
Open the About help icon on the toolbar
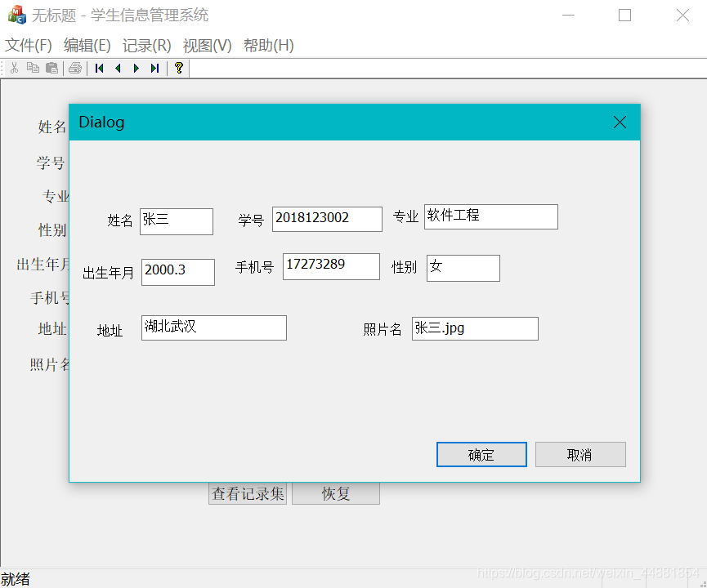(x=178, y=68)
